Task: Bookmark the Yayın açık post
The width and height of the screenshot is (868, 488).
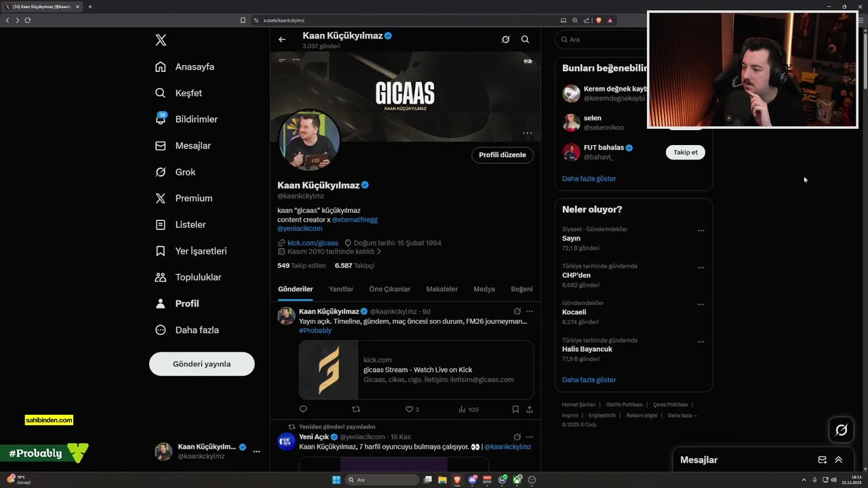Action: point(515,409)
